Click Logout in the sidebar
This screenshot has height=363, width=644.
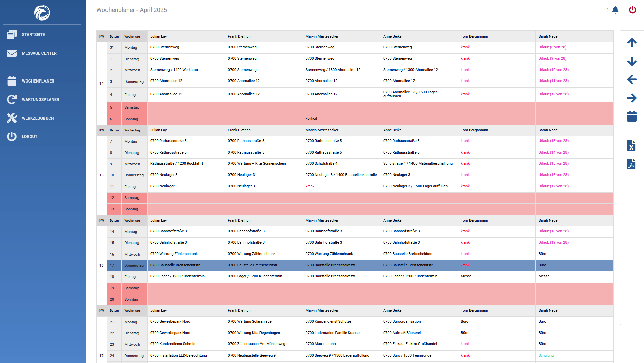[x=29, y=137]
